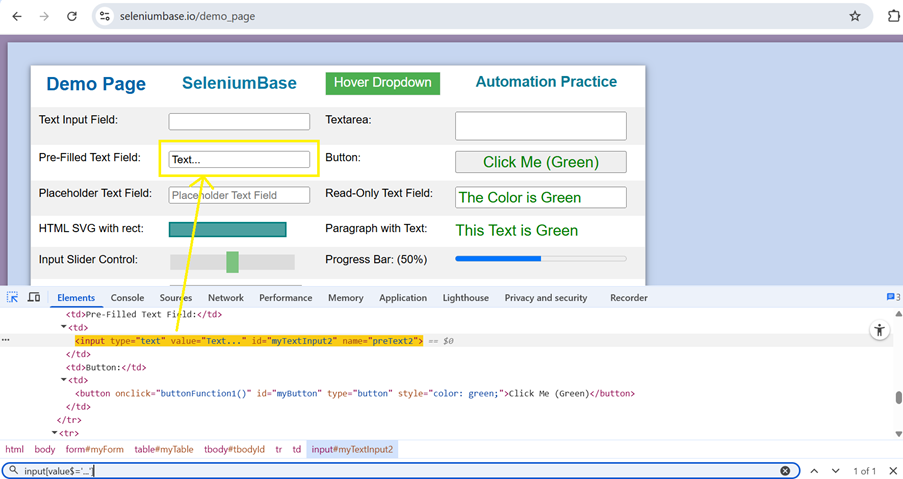Screen dimensions: 903x479
Task: Open accessibility tree view button
Action: [879, 330]
